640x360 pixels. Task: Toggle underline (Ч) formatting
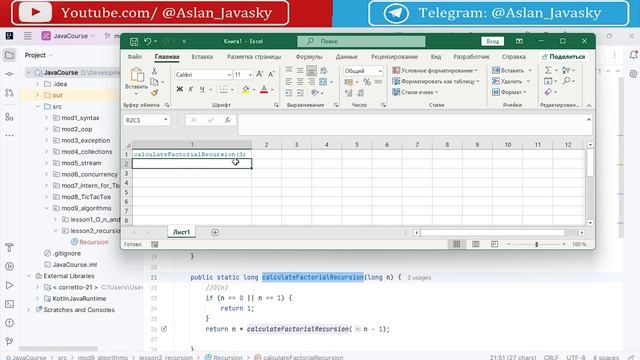[x=202, y=89]
